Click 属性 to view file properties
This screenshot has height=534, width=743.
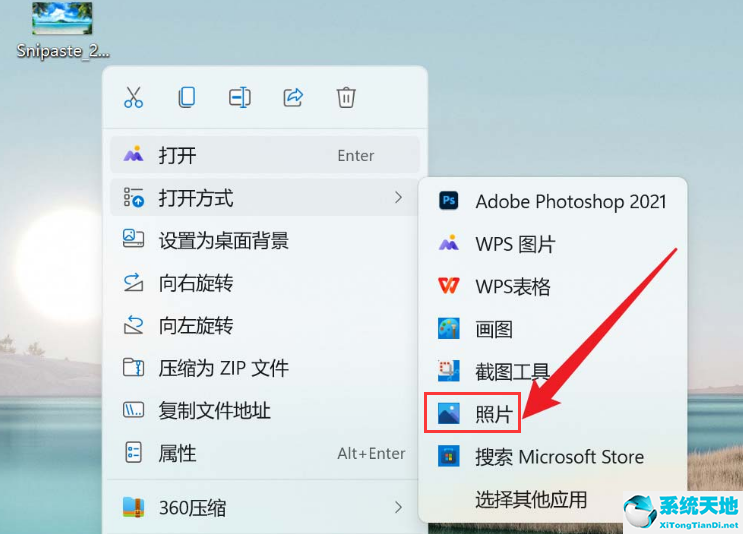click(x=176, y=453)
